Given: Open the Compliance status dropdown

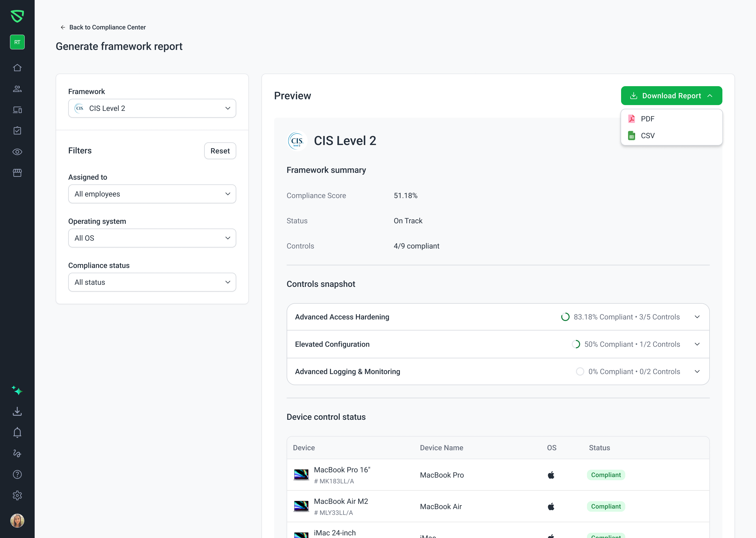Looking at the screenshot, I should (x=152, y=282).
